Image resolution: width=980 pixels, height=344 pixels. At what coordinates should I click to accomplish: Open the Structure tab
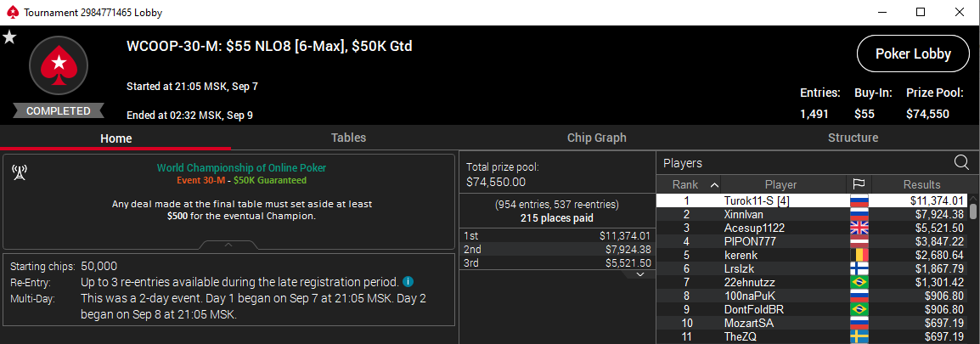853,138
